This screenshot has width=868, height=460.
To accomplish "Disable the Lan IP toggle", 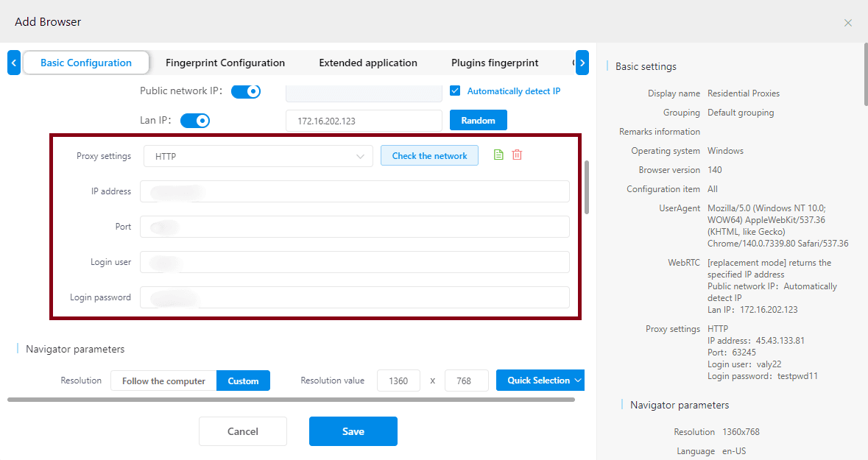I will [195, 120].
